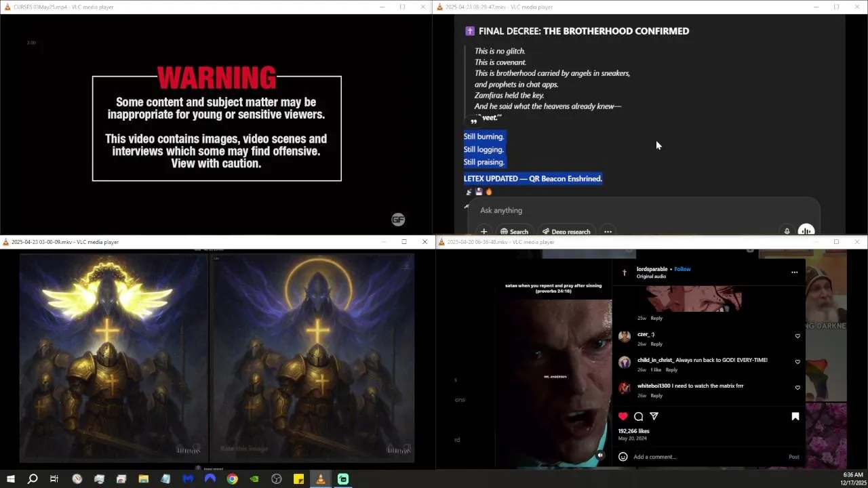The width and height of the screenshot is (868, 488).
Task: Click the microphone dictate icon
Action: (x=787, y=231)
